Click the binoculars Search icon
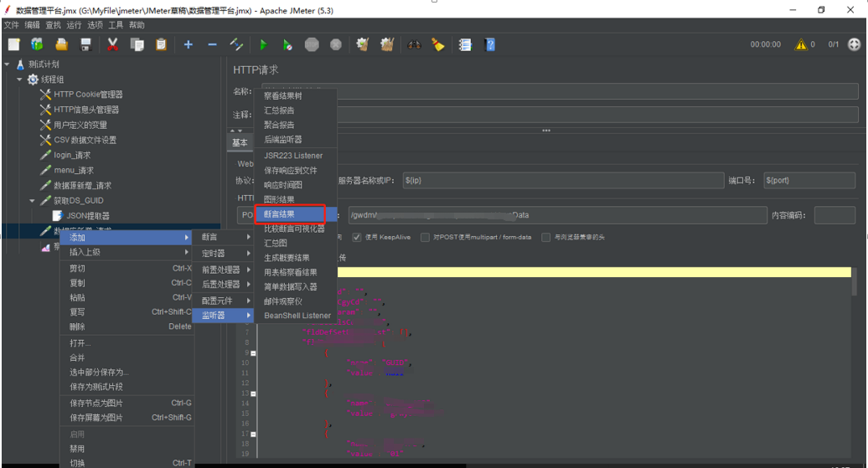Image resolution: width=868 pixels, height=468 pixels. tap(414, 45)
